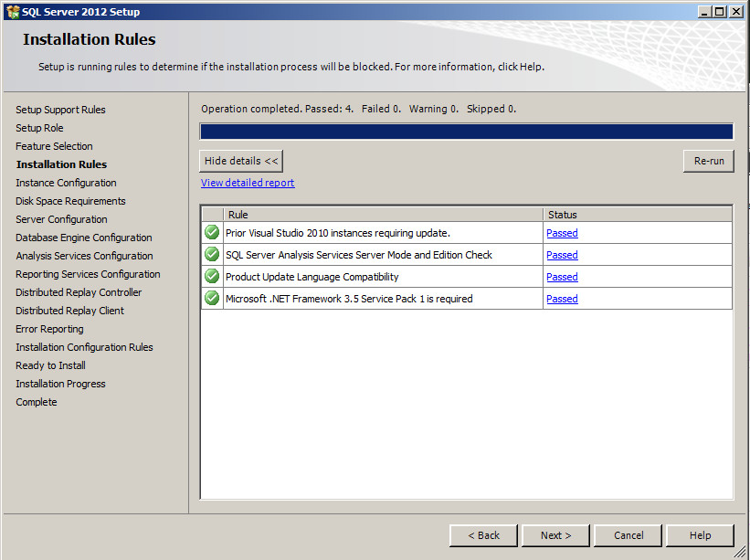Click the Rule column header

coord(383,215)
